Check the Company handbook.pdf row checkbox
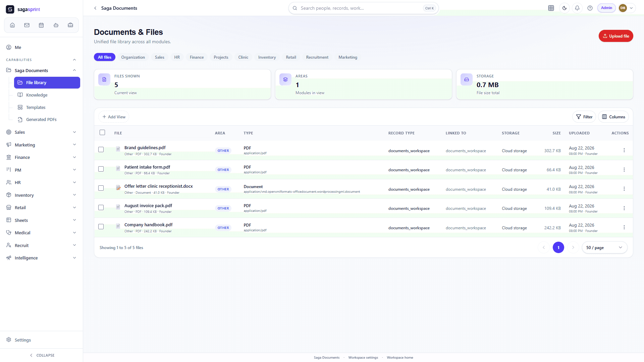644x362 pixels. (101, 227)
